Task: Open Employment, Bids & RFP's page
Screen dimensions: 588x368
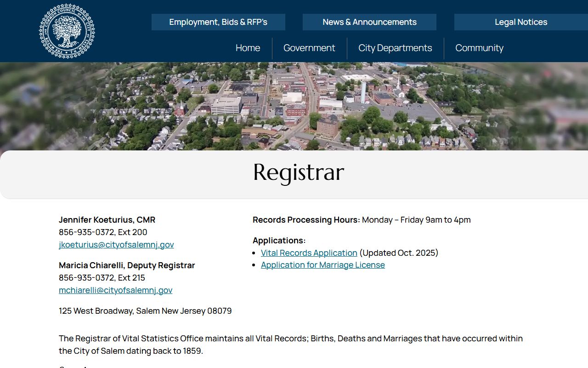Action: pyautogui.click(x=218, y=22)
